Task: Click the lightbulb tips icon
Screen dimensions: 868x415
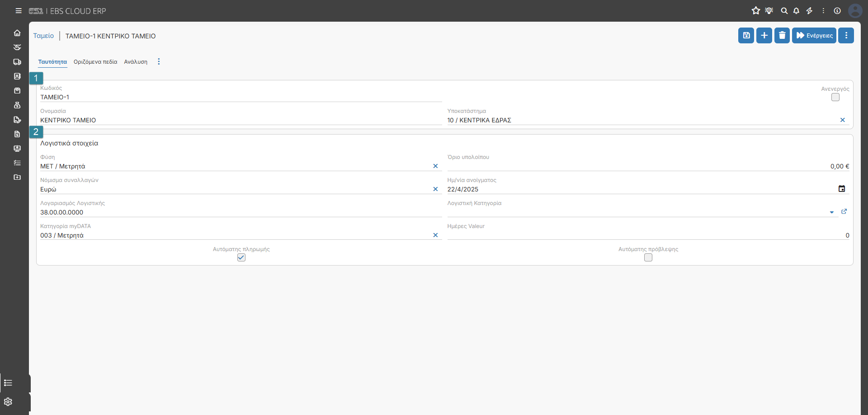Action: click(x=769, y=11)
